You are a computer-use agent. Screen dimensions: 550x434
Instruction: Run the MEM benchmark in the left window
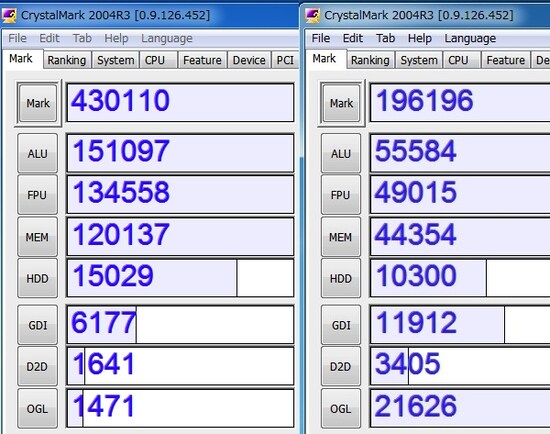point(38,237)
